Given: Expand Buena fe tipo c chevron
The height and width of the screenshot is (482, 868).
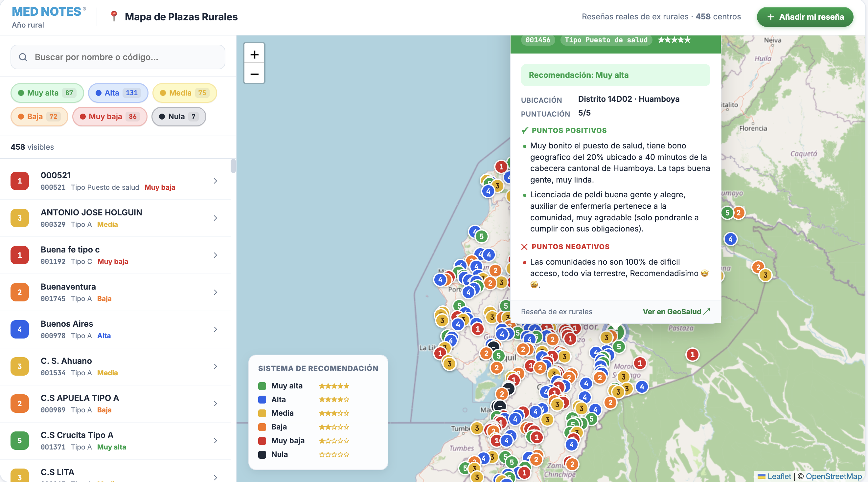Looking at the screenshot, I should click(x=216, y=255).
